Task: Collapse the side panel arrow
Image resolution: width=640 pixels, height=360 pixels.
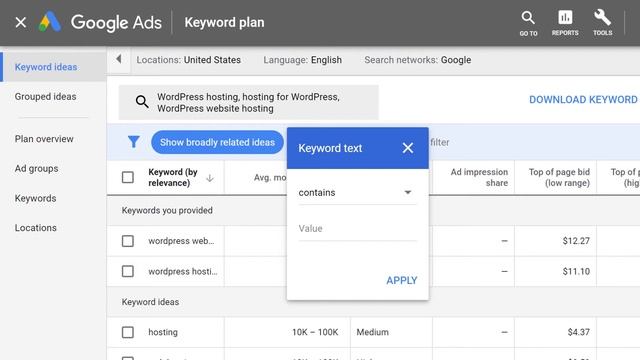Action: click(119, 59)
